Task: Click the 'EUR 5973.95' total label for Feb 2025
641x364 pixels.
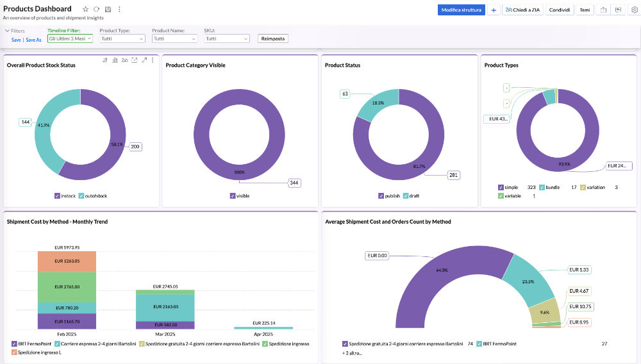Action: tap(67, 247)
